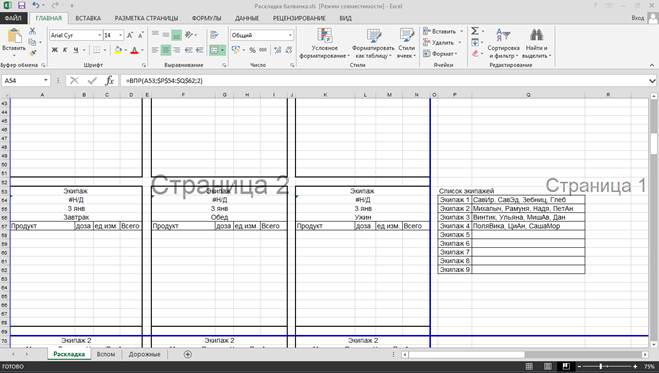659x373 pixels.
Task: Align text to the top
Action: [156, 34]
